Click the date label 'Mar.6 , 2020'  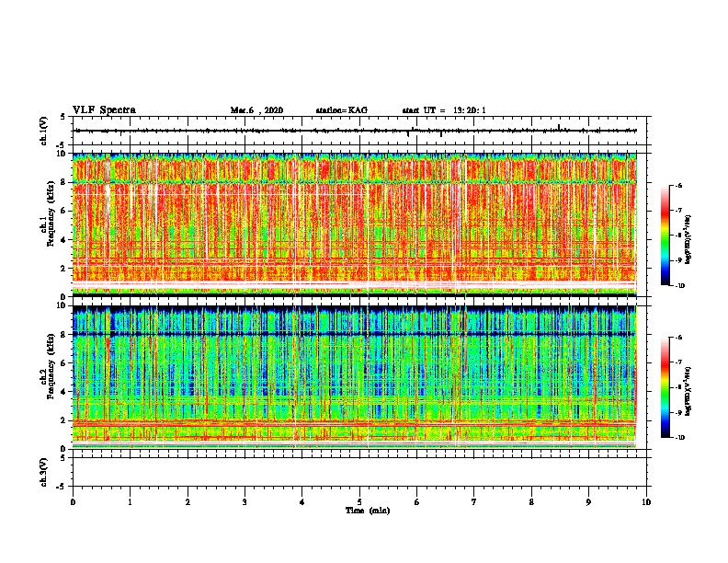click(256, 110)
